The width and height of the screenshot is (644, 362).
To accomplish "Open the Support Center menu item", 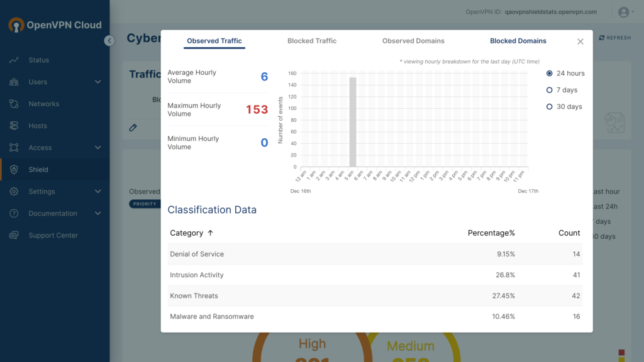I will tap(55, 235).
